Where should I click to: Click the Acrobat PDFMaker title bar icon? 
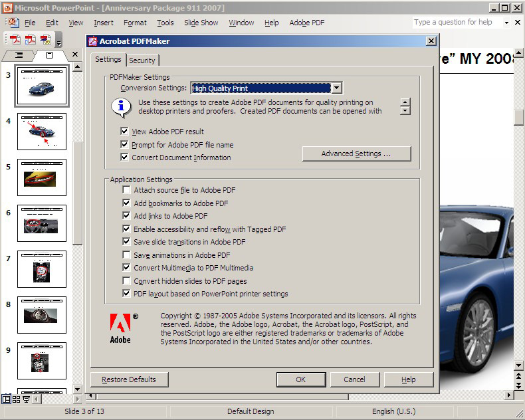[92, 41]
